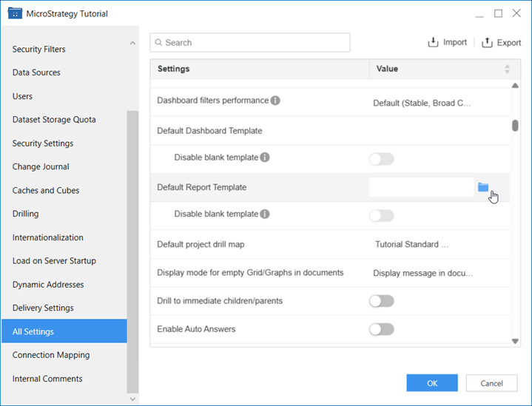Click info icon under Default Dashboard Template
Image resolution: width=532 pixels, height=406 pixels.
pyautogui.click(x=265, y=158)
